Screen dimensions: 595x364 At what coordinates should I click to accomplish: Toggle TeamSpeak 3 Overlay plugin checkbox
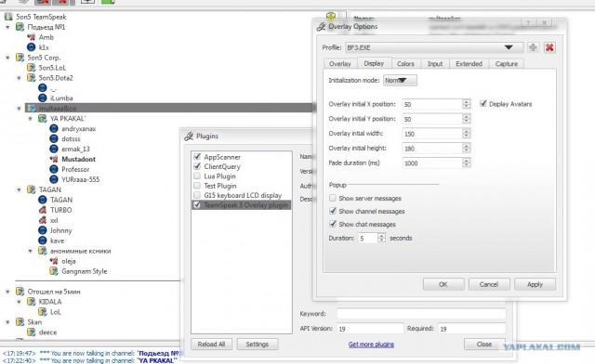(197, 204)
